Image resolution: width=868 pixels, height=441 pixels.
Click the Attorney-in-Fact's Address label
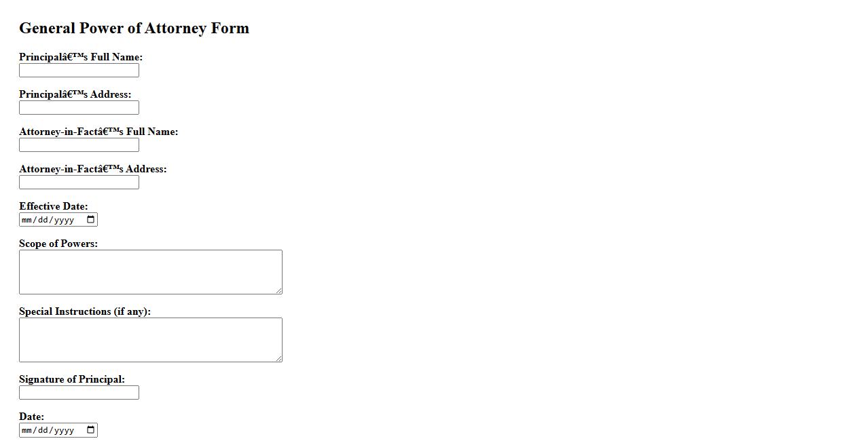[92, 169]
